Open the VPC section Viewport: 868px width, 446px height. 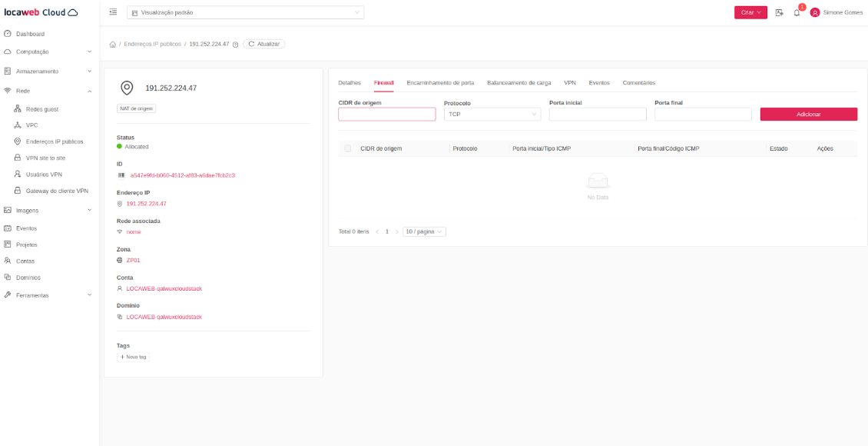[x=31, y=125]
